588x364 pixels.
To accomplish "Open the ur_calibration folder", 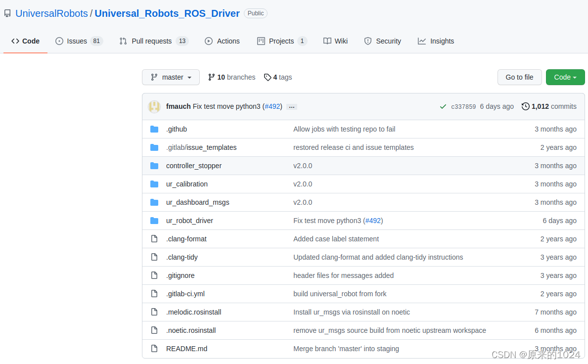I will coord(187,184).
